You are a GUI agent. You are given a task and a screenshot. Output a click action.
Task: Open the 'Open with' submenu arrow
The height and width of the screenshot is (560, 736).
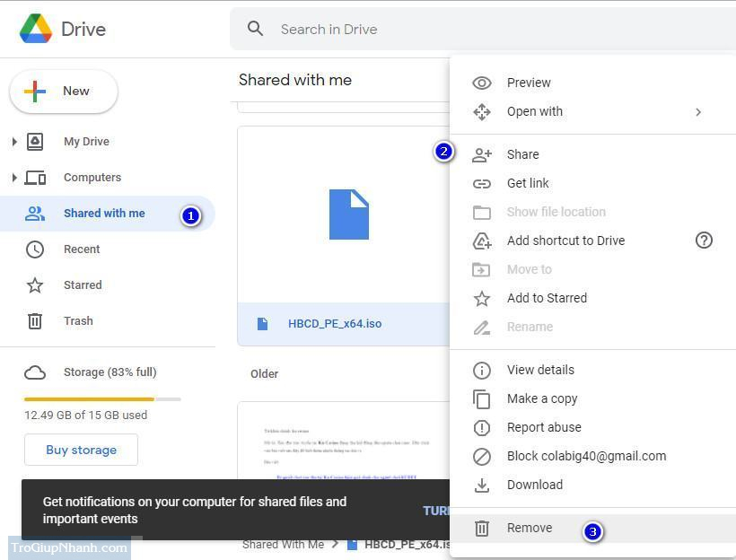(698, 112)
